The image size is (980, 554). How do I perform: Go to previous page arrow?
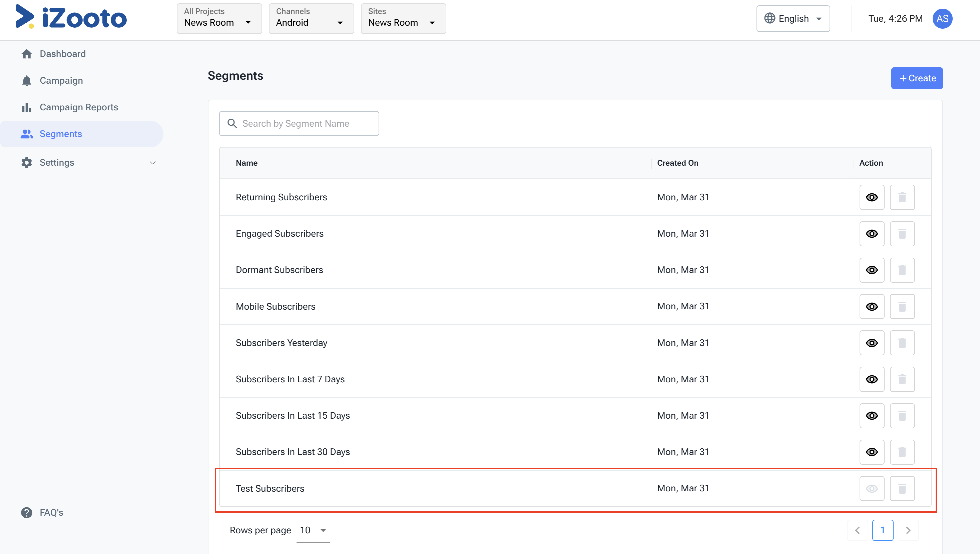(857, 530)
